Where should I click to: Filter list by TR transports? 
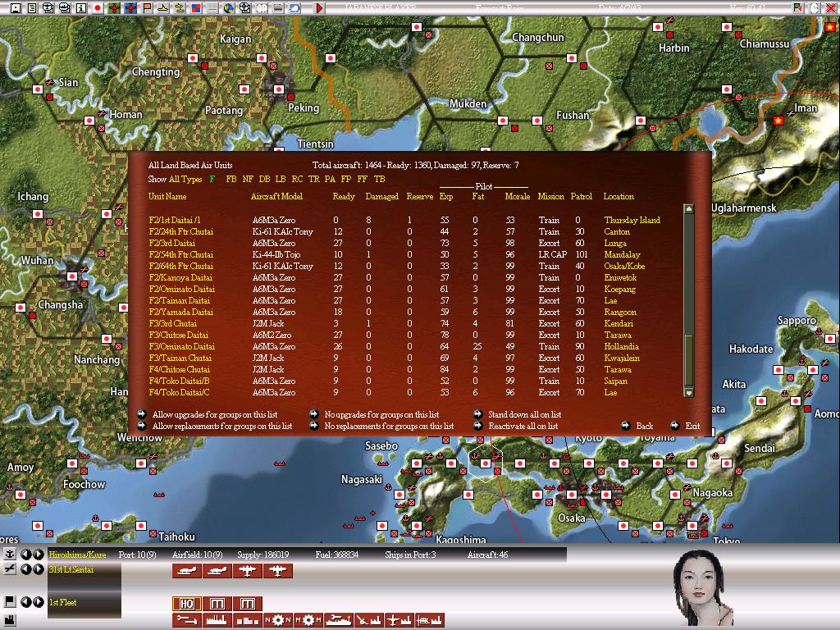pyautogui.click(x=313, y=179)
